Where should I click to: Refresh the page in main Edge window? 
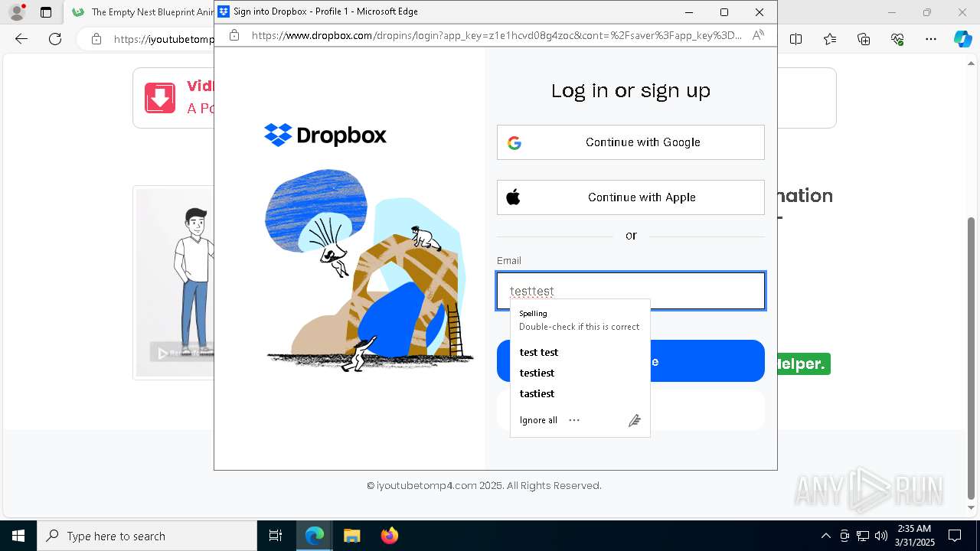55,39
